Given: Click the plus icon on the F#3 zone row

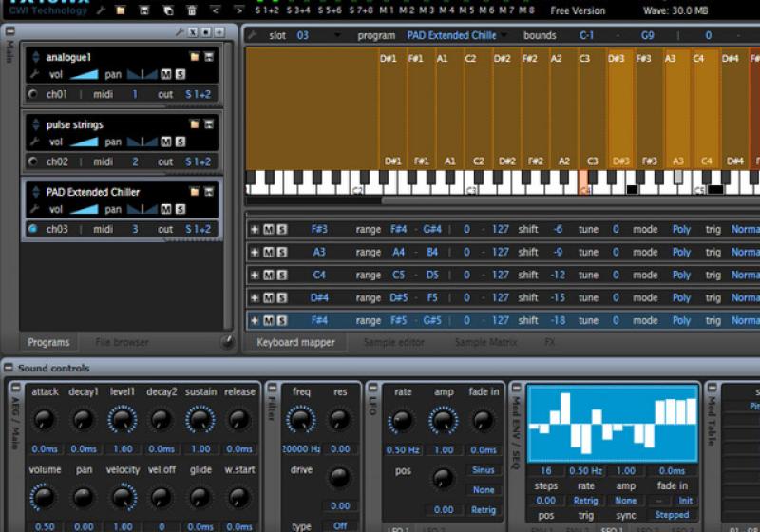Looking at the screenshot, I should click(254, 229).
